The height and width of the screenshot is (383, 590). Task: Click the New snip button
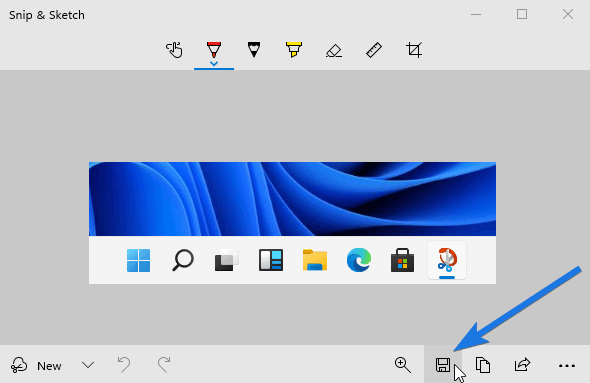pyautogui.click(x=36, y=365)
